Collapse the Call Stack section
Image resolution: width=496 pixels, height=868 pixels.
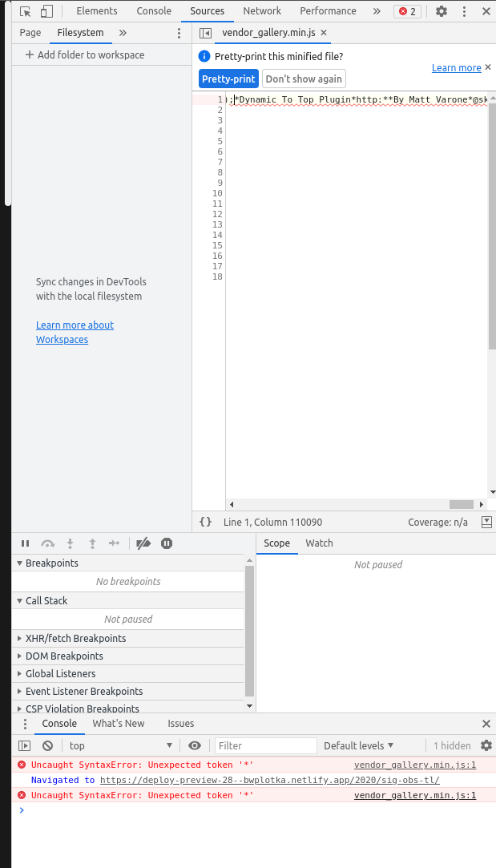(128, 600)
